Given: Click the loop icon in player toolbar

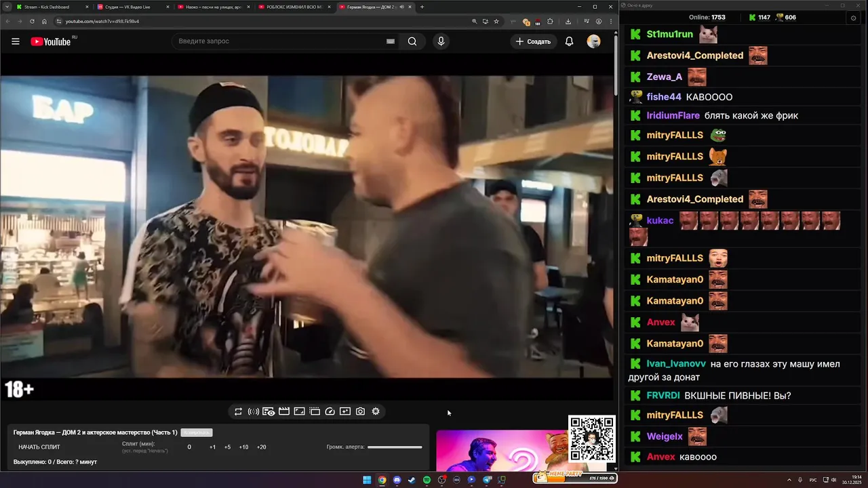Looking at the screenshot, I should (x=238, y=411).
